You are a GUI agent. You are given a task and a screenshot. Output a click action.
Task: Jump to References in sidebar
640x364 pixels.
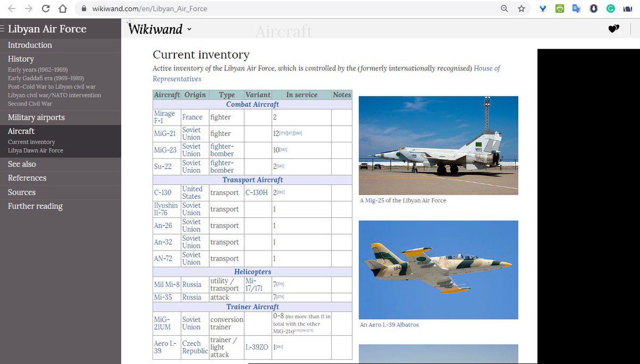coord(27,178)
